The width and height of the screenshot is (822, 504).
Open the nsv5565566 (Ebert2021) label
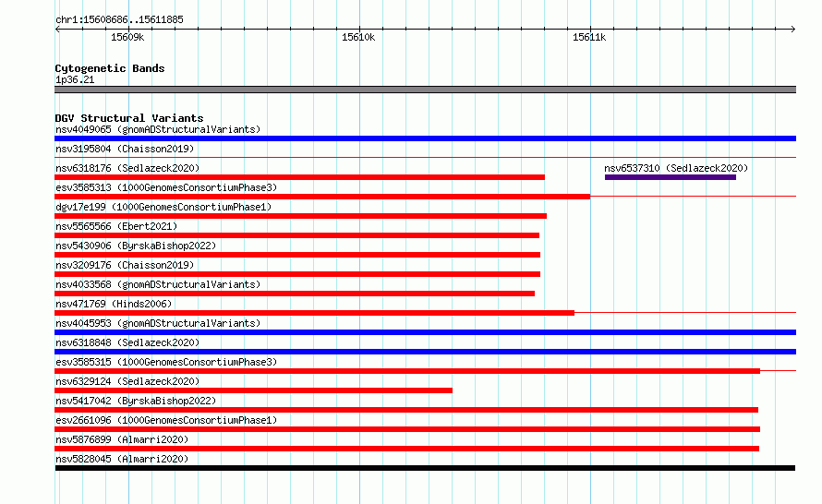coord(116,226)
